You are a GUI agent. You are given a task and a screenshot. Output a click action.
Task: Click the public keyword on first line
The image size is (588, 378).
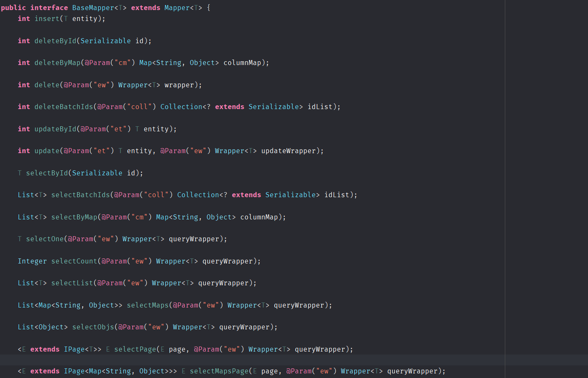13,8
